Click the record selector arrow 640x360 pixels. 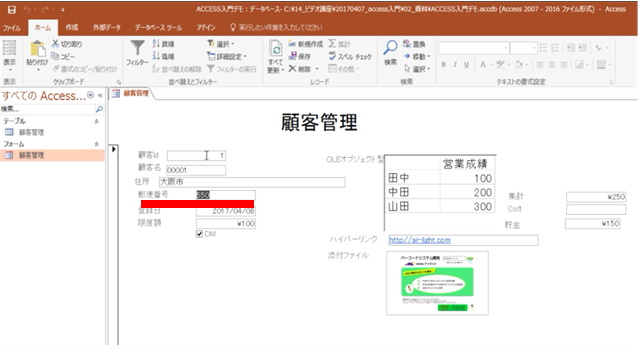coord(114,149)
